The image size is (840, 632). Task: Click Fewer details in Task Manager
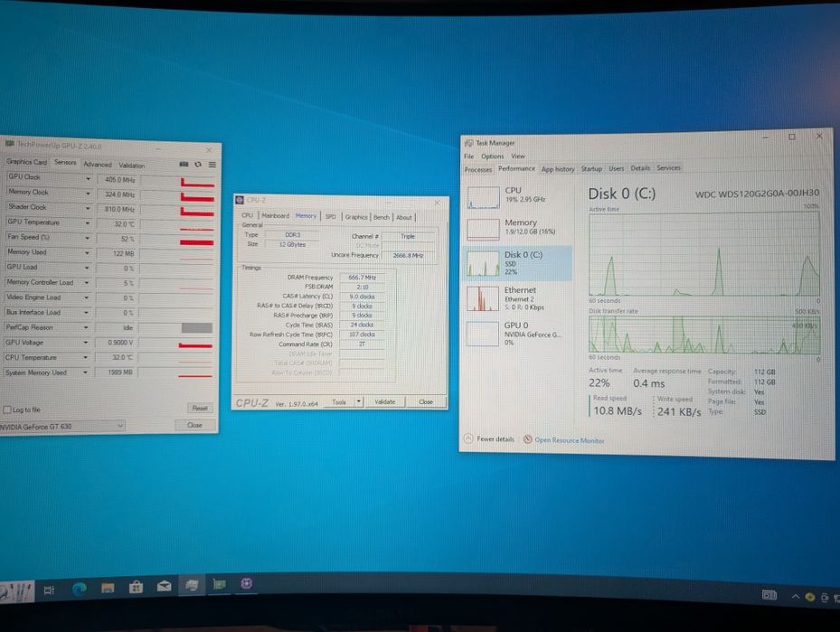(x=495, y=439)
